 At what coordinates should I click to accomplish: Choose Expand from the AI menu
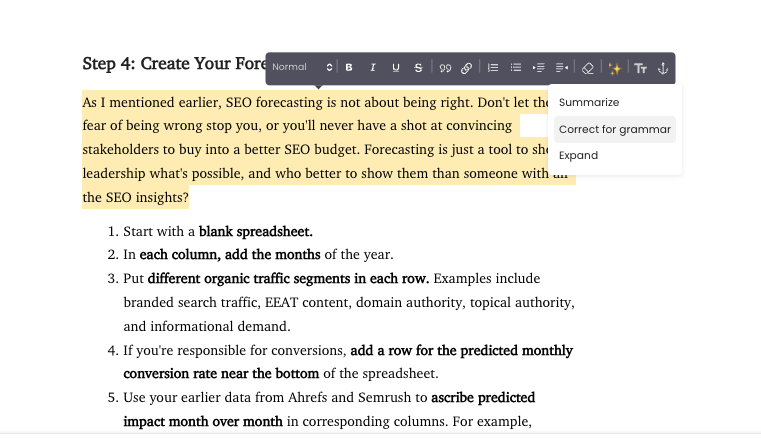[x=579, y=155]
